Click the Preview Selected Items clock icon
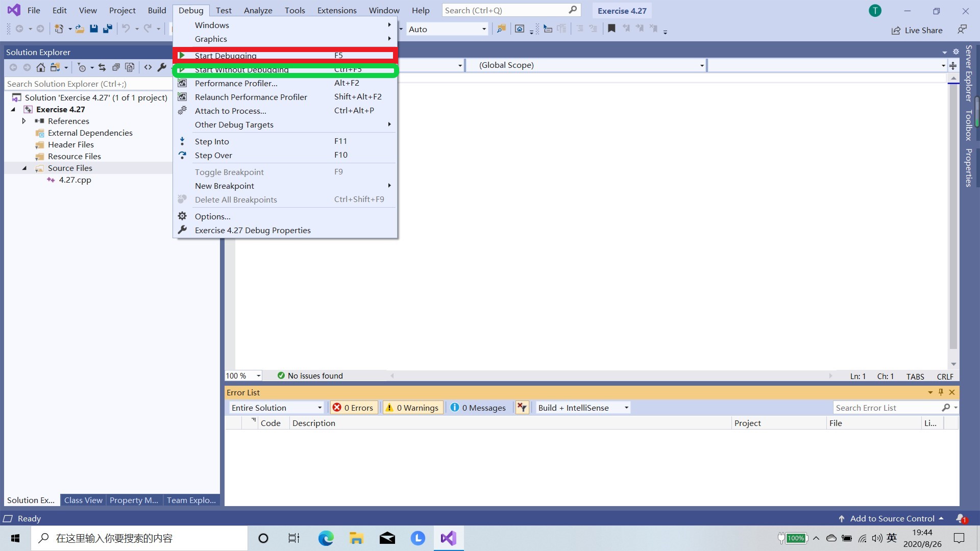The width and height of the screenshot is (980, 551). pyautogui.click(x=82, y=67)
